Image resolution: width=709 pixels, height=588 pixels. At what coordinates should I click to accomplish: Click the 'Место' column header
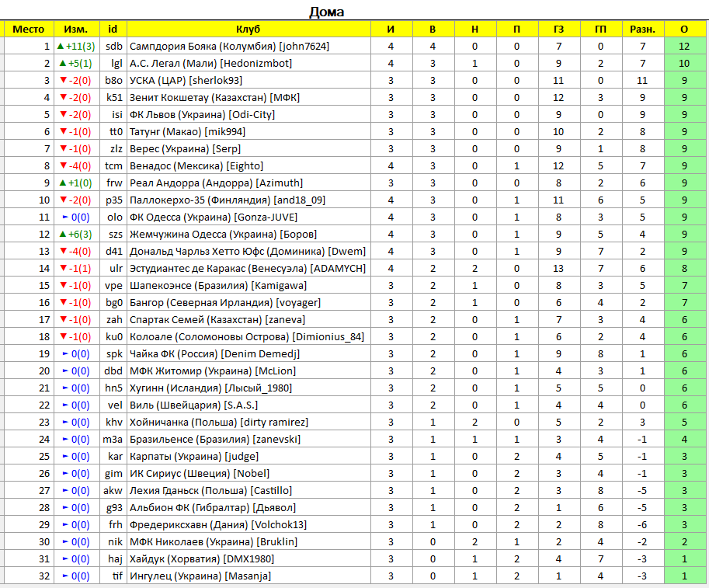(29, 29)
